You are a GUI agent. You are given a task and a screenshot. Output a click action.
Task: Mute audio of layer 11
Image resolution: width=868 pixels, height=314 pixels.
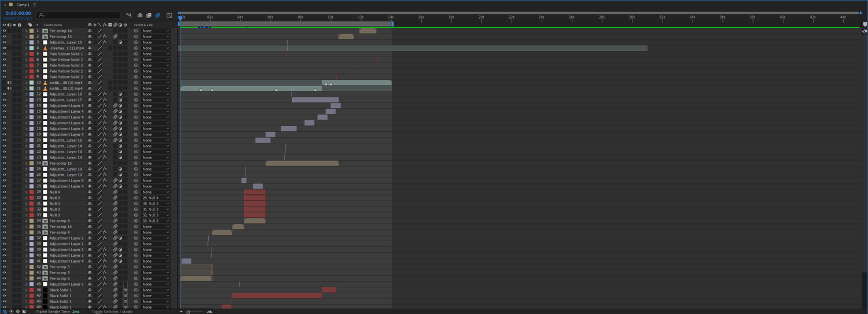(x=9, y=88)
